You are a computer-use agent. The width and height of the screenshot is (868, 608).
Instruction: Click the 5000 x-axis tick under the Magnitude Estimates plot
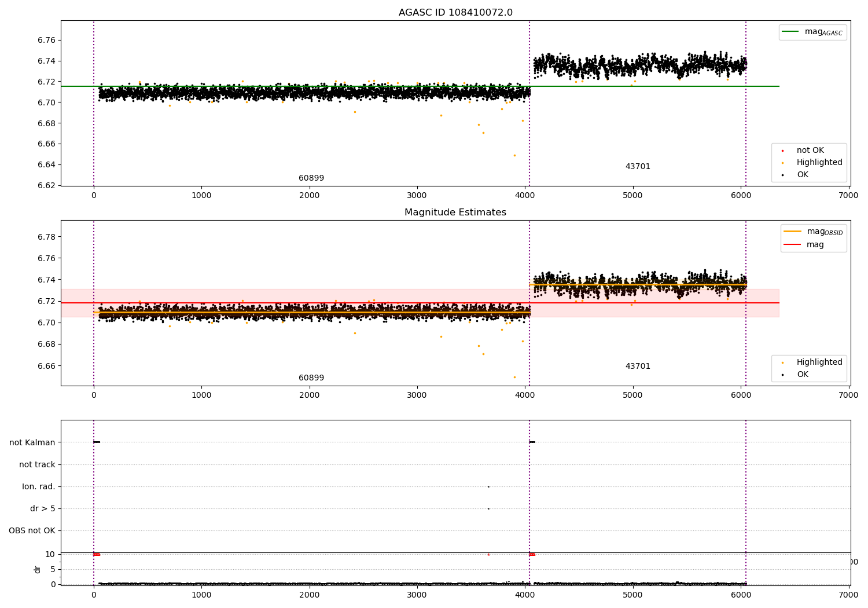tap(632, 395)
